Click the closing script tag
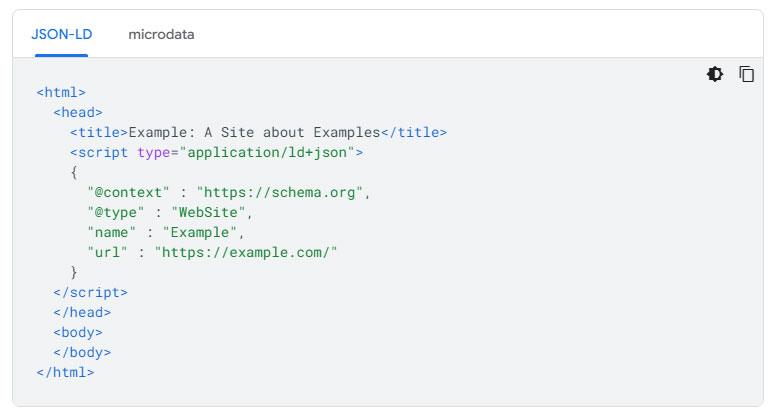This screenshot has width=771, height=417. 90,293
